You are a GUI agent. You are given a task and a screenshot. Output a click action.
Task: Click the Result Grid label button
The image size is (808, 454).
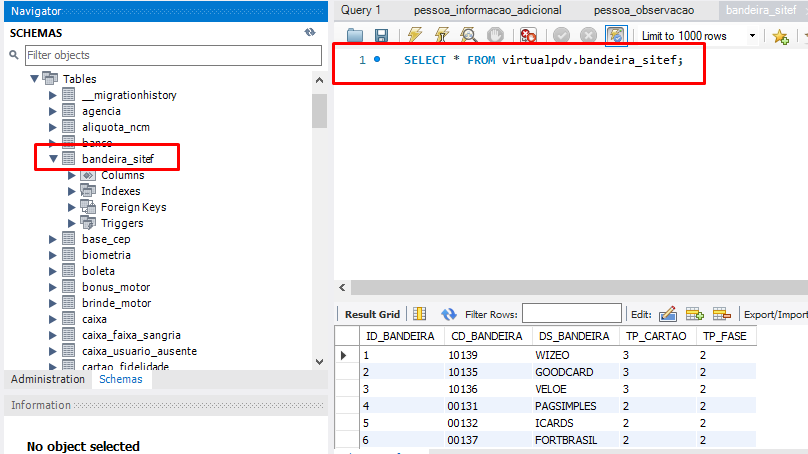372,314
